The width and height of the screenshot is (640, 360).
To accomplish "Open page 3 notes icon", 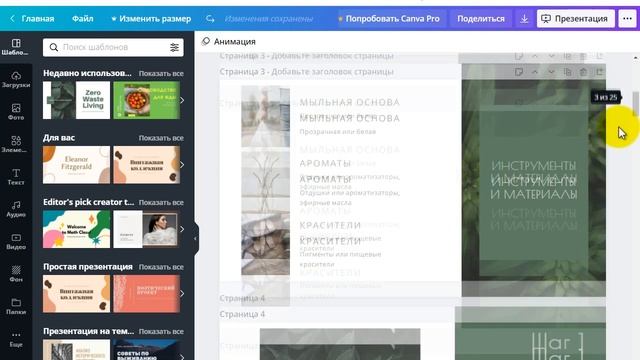I will coord(518,72).
